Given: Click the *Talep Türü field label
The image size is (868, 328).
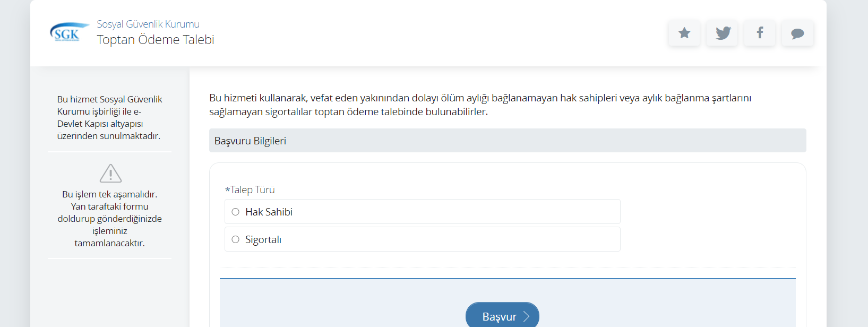Looking at the screenshot, I should [250, 189].
